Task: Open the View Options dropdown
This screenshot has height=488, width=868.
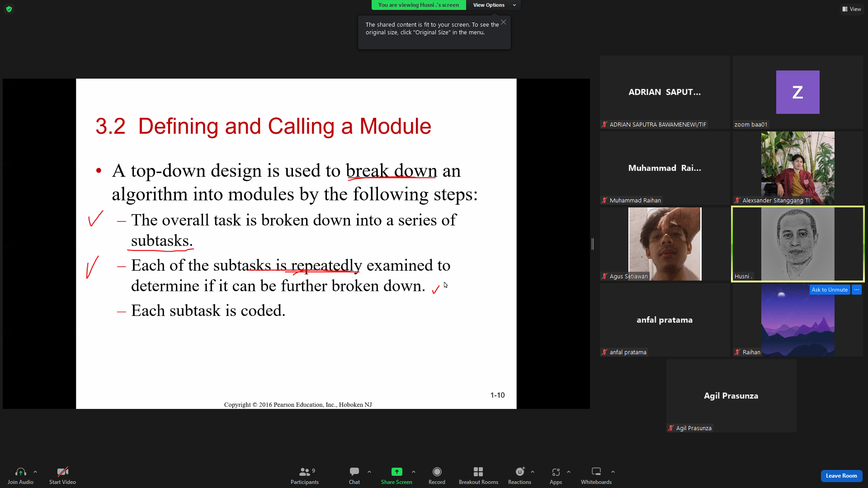Action: coord(494,5)
